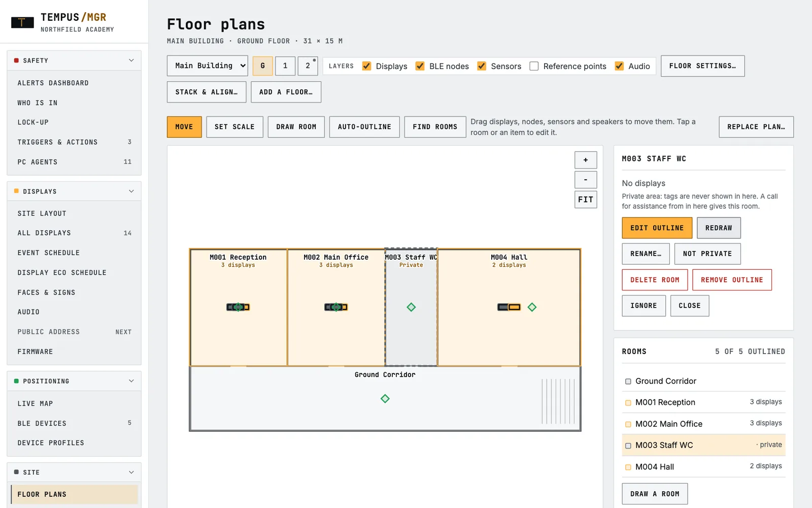Click the sensor diamond in Ground Corridor

pos(385,399)
